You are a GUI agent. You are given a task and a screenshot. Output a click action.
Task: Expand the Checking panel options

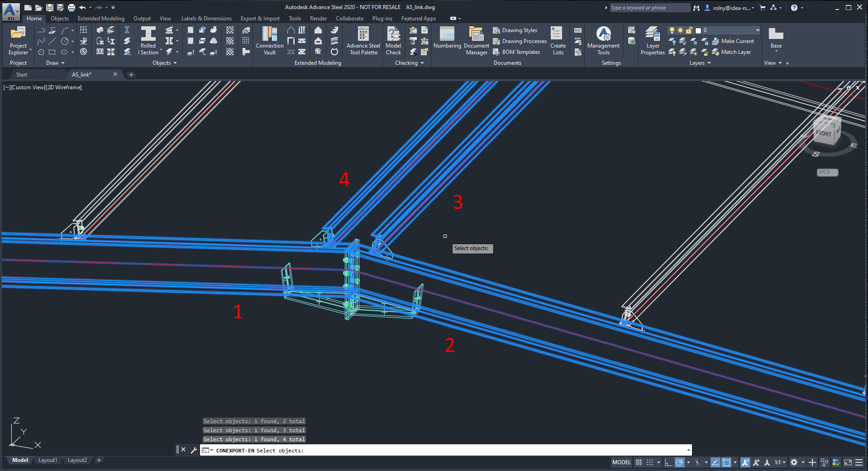tap(409, 63)
